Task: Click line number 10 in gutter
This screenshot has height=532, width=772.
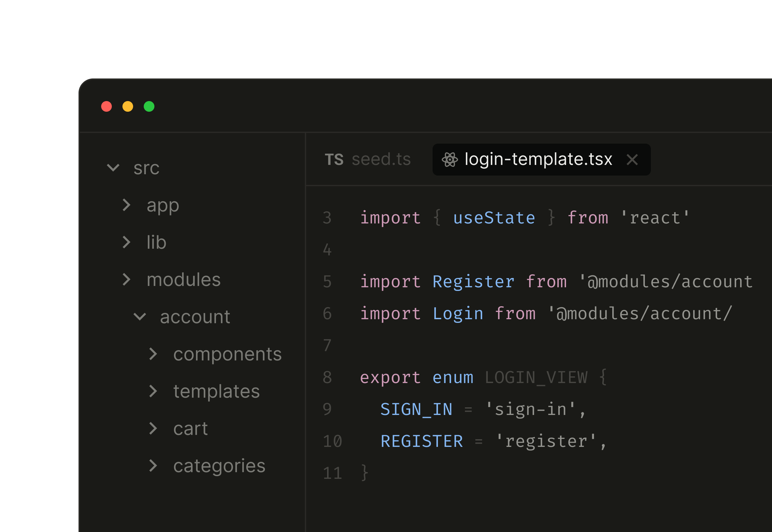Action: (332, 442)
